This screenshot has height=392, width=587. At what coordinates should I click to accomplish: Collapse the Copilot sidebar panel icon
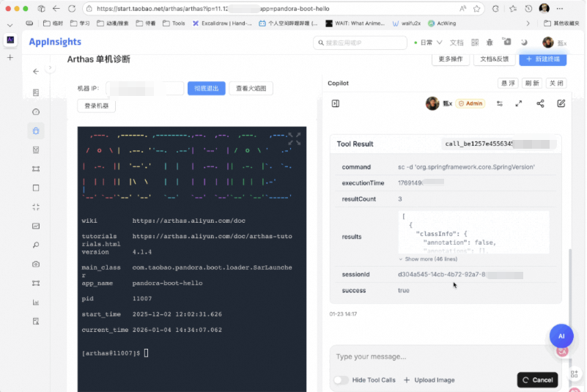pos(336,104)
